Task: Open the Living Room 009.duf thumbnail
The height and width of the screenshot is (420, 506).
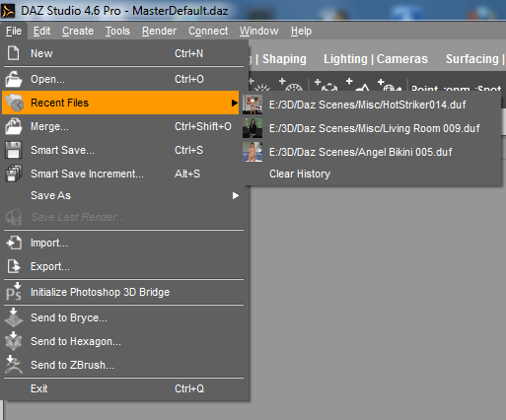Action: pyautogui.click(x=253, y=128)
